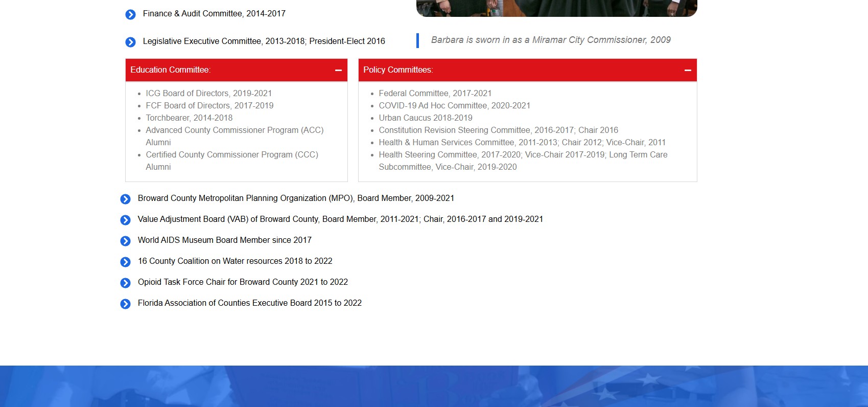The width and height of the screenshot is (868, 407).
Task: Click the arrow icon before Florida Association of Counties
Action: tap(125, 304)
